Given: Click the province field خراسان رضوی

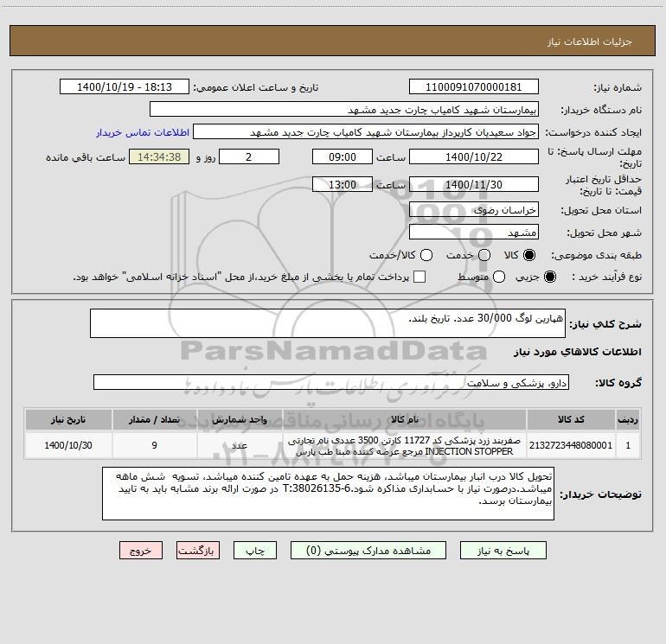Looking at the screenshot, I should 474,209.
